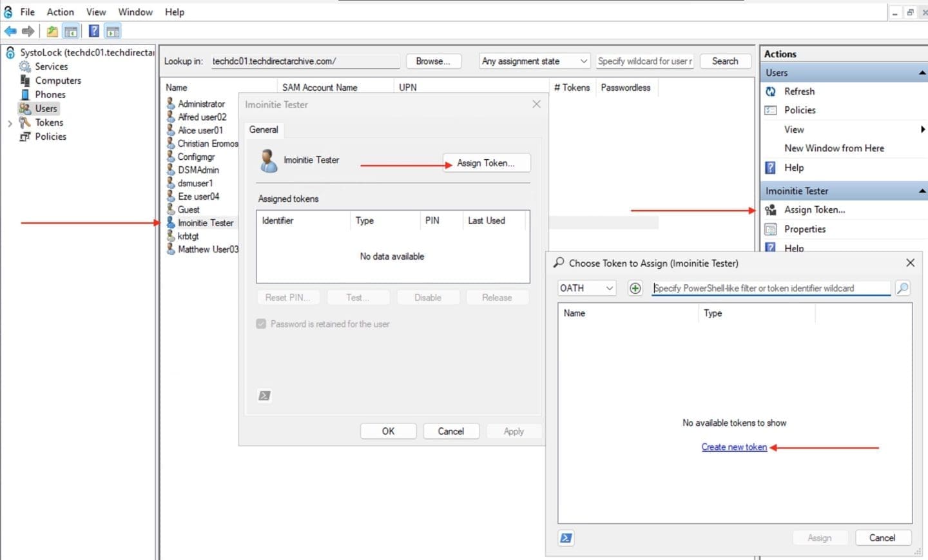Click Assign Token in Actions pane
This screenshot has width=928, height=560.
(x=815, y=209)
